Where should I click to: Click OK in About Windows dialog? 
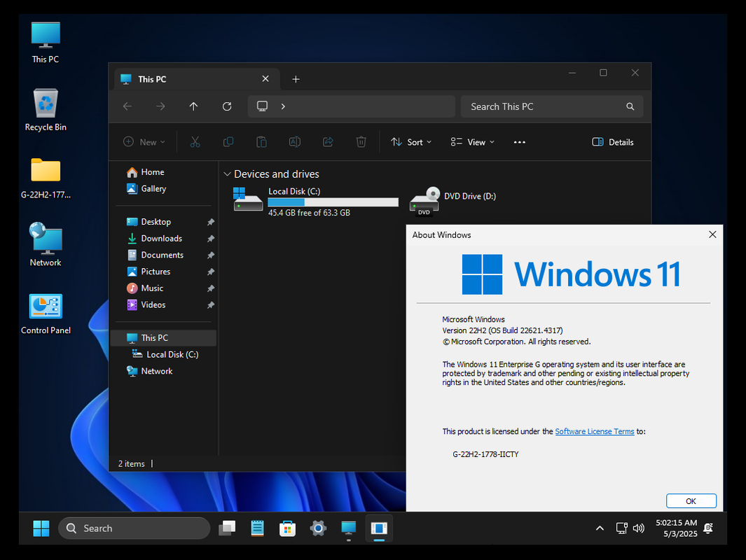pyautogui.click(x=691, y=501)
